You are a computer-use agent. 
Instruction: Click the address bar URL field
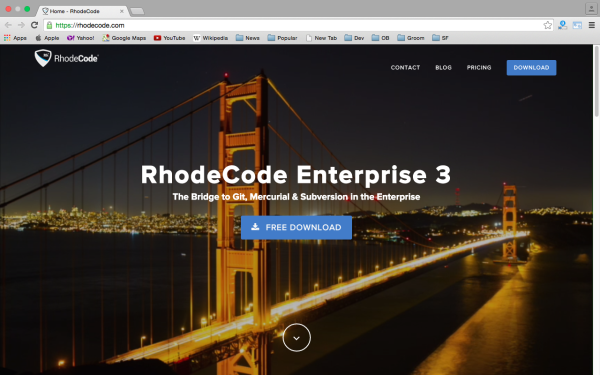pyautogui.click(x=298, y=25)
